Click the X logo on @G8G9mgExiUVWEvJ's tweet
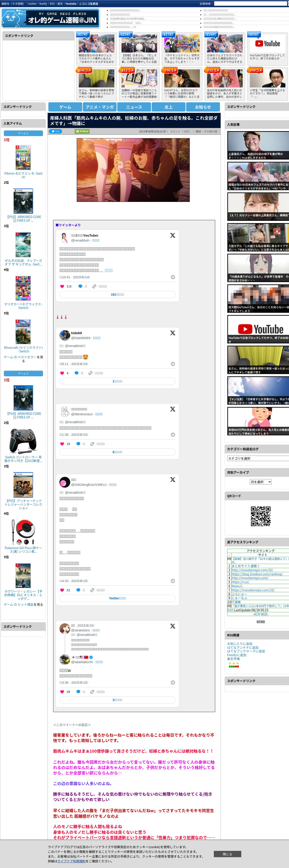The height and width of the screenshot is (868, 289). click(x=173, y=480)
